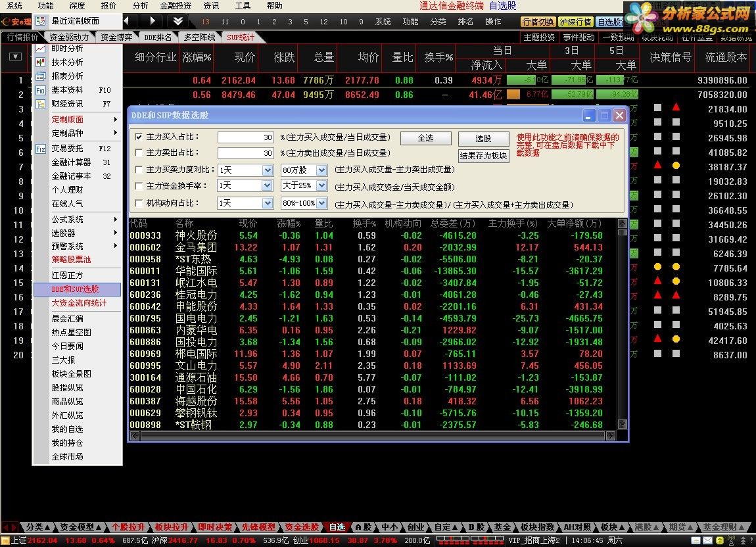This screenshot has height=547, width=756.
Task: Open 1天 dropdown for 主力买卖力度对比
Action: tap(268, 170)
